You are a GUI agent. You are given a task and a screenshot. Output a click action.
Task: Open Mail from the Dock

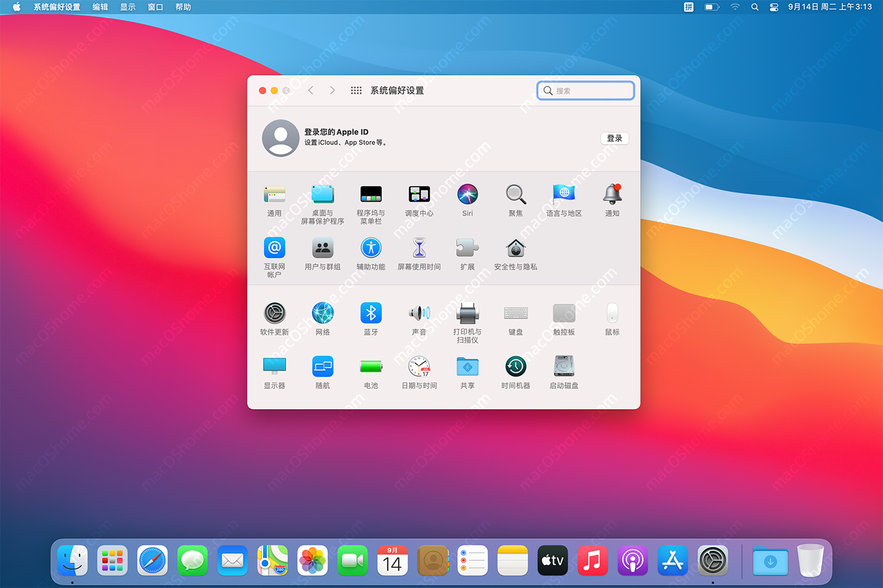click(x=233, y=560)
